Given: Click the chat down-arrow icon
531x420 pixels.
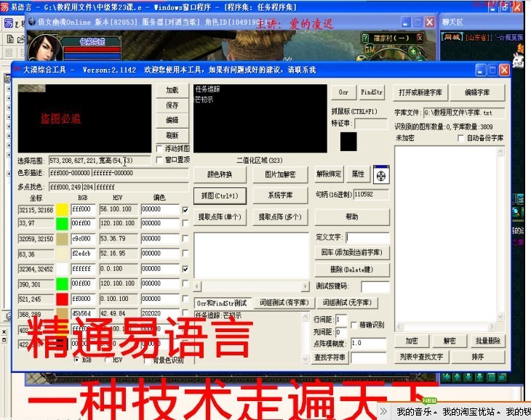Looking at the screenshot, I should [468, 377].
